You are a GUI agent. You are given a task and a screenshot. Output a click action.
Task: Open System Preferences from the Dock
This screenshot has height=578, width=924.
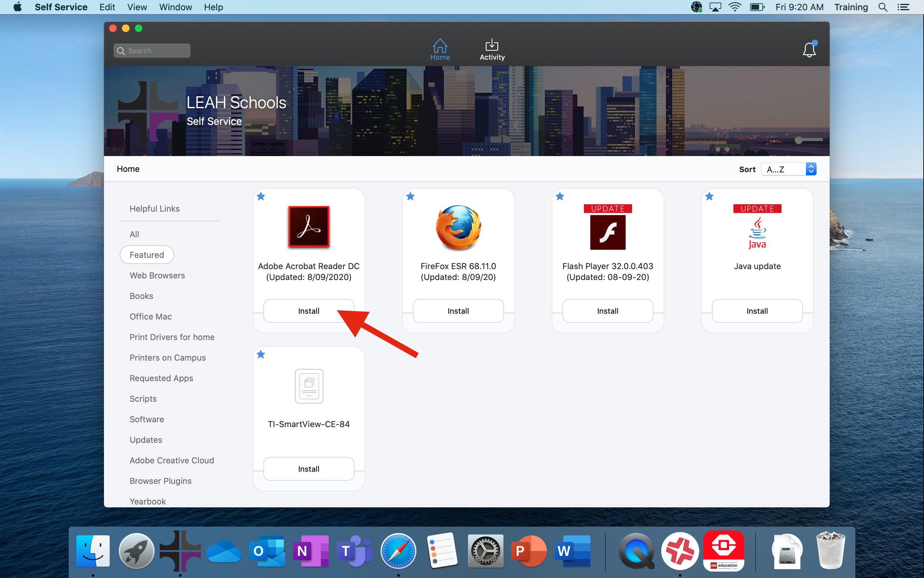pyautogui.click(x=485, y=551)
